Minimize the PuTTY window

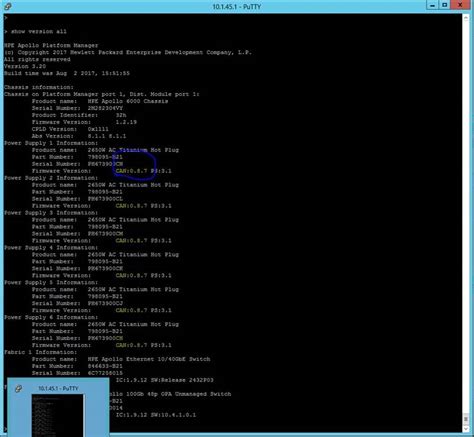[x=432, y=5]
